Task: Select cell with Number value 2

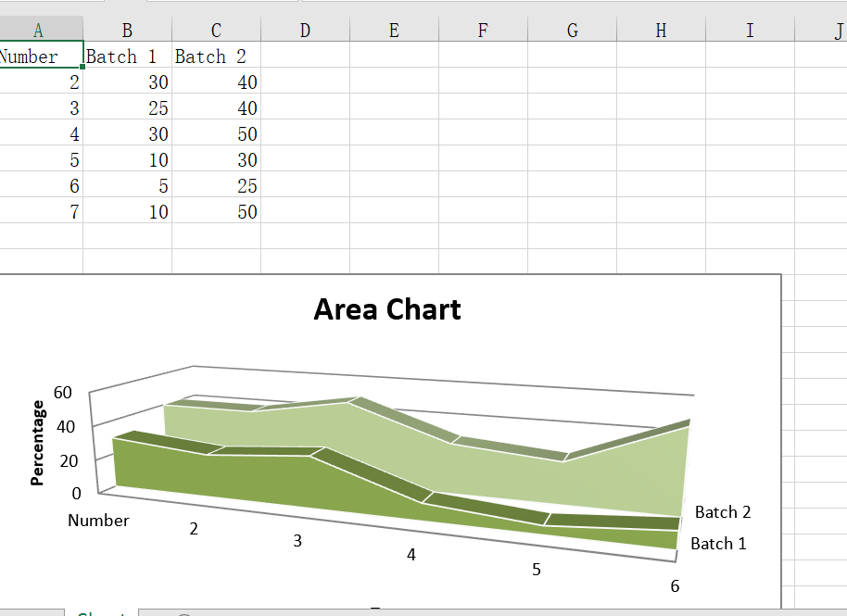Action: [41, 81]
